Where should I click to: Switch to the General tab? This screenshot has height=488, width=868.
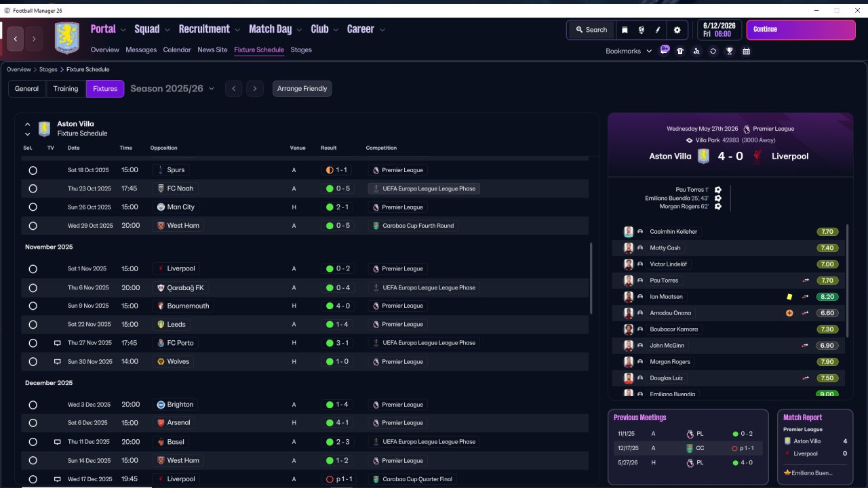[x=27, y=89]
